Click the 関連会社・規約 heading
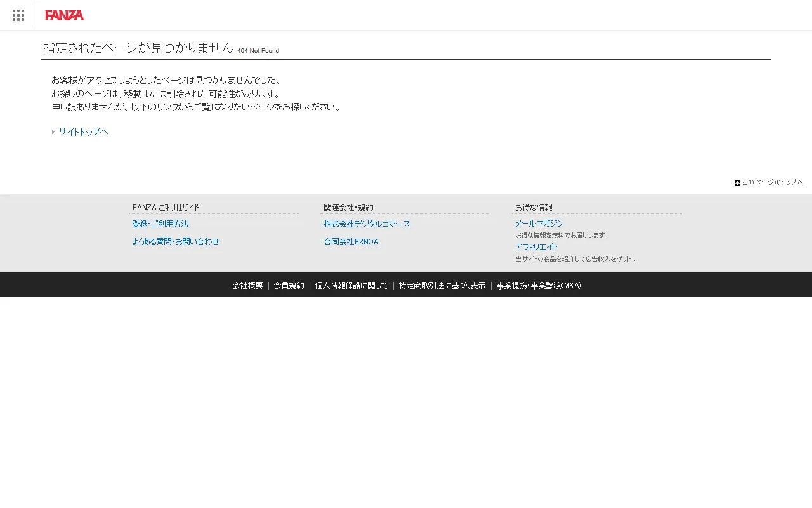 pos(348,207)
